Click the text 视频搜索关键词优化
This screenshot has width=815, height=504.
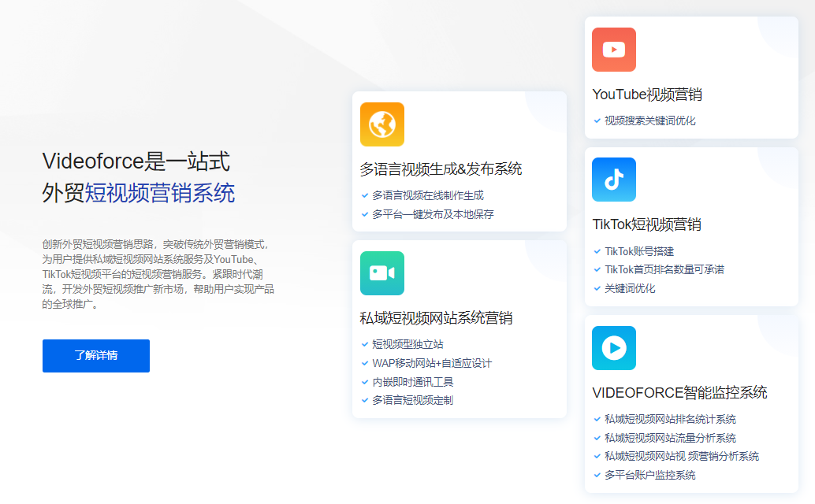click(649, 121)
